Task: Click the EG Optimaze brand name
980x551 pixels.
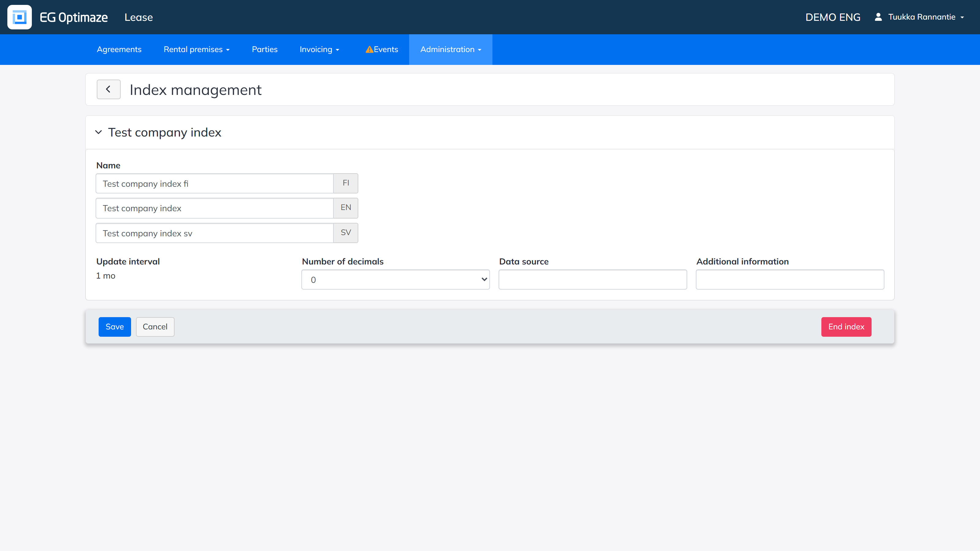Action: 74,17
